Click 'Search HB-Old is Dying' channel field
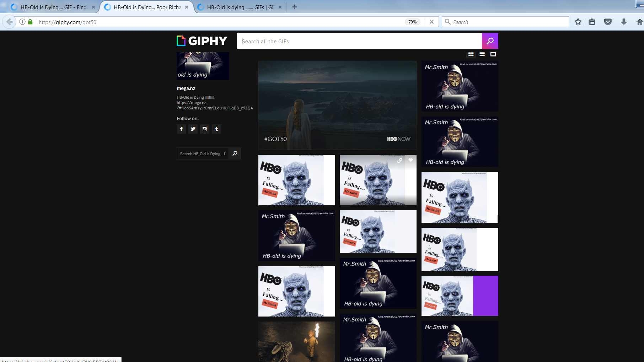This screenshot has width=644, height=362. [203, 153]
